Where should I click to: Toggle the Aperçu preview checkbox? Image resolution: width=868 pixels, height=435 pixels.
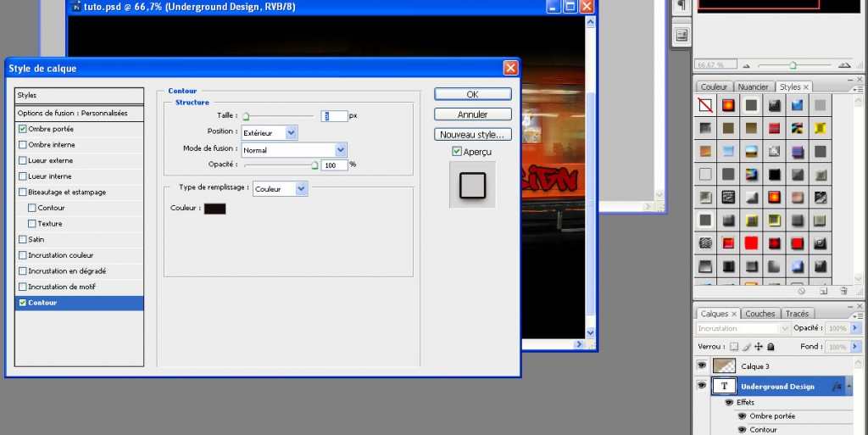point(457,152)
